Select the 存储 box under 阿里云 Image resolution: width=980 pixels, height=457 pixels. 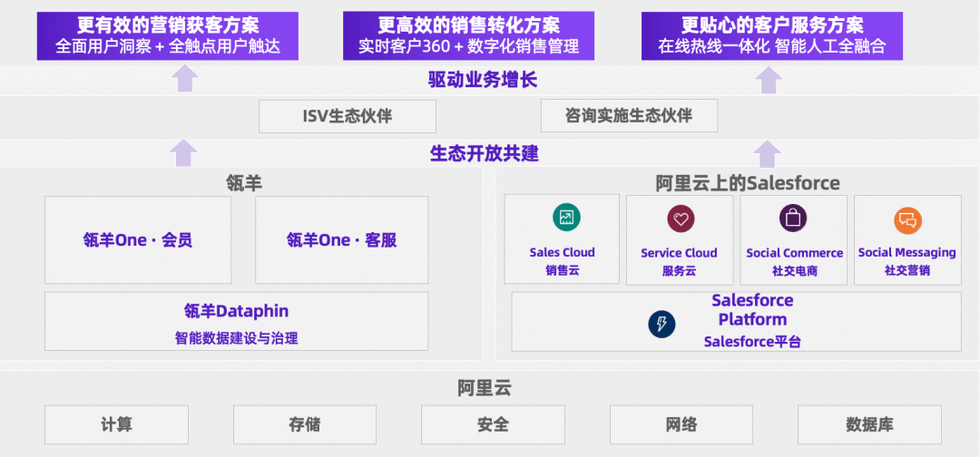pos(304,424)
